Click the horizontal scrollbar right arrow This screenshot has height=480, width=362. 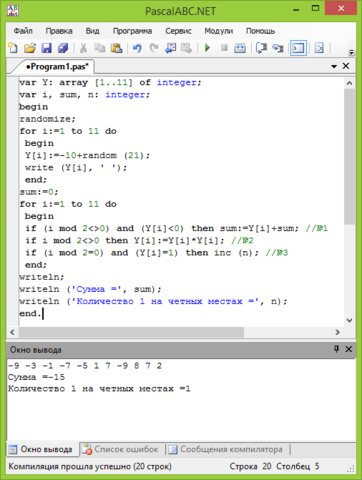click(x=337, y=332)
